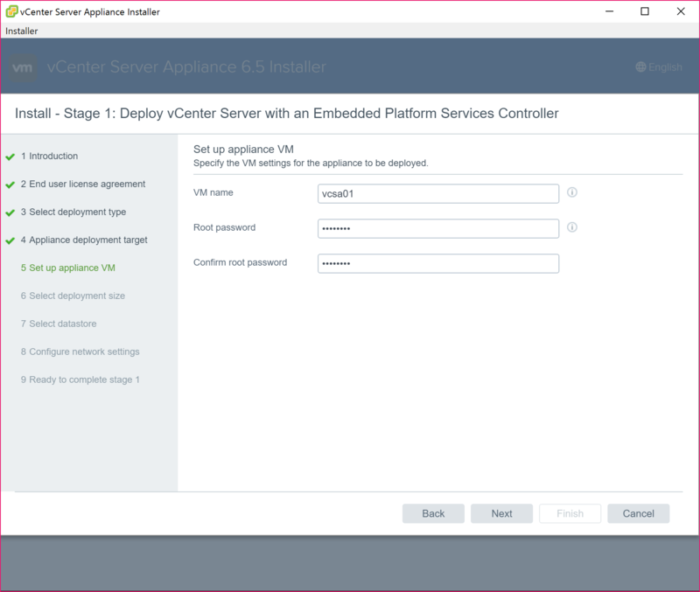Close the installer window
This screenshot has height=592, width=700.
pyautogui.click(x=681, y=11)
